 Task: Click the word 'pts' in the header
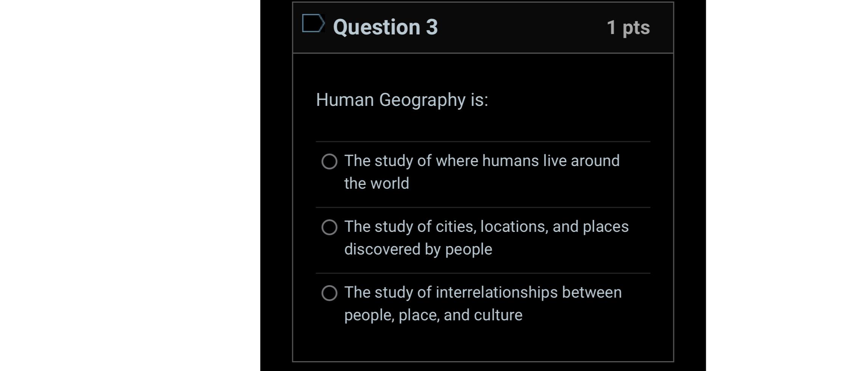pyautogui.click(x=636, y=28)
